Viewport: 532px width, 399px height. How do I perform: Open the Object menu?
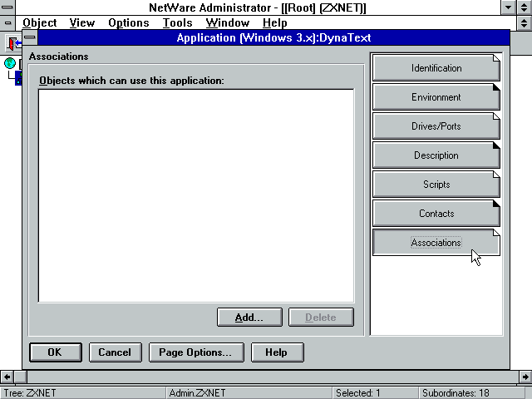coord(40,22)
